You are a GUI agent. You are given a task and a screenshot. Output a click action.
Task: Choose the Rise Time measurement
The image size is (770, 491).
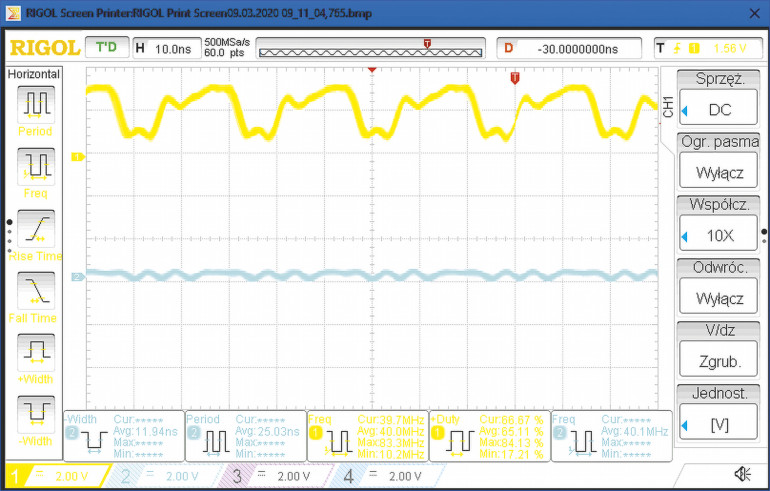pyautogui.click(x=36, y=228)
